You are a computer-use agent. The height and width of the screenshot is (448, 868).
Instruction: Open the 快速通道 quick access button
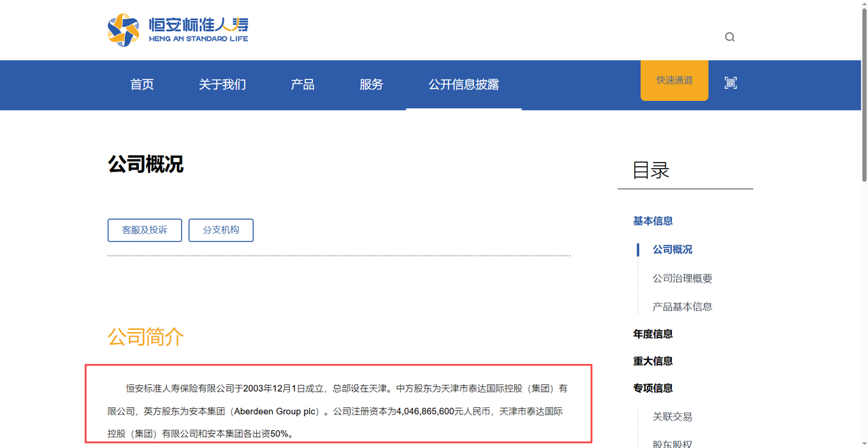coord(674,81)
